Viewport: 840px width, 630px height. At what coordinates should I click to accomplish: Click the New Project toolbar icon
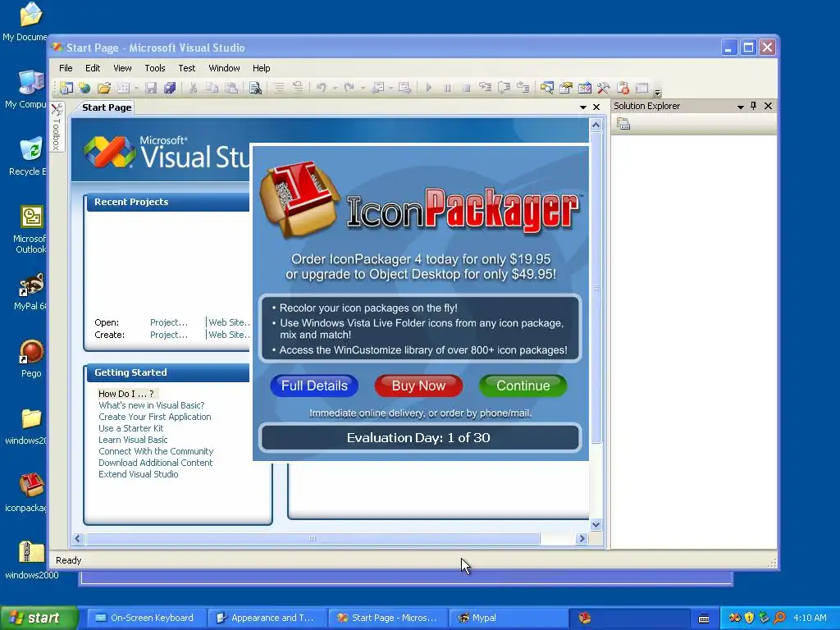[x=66, y=88]
